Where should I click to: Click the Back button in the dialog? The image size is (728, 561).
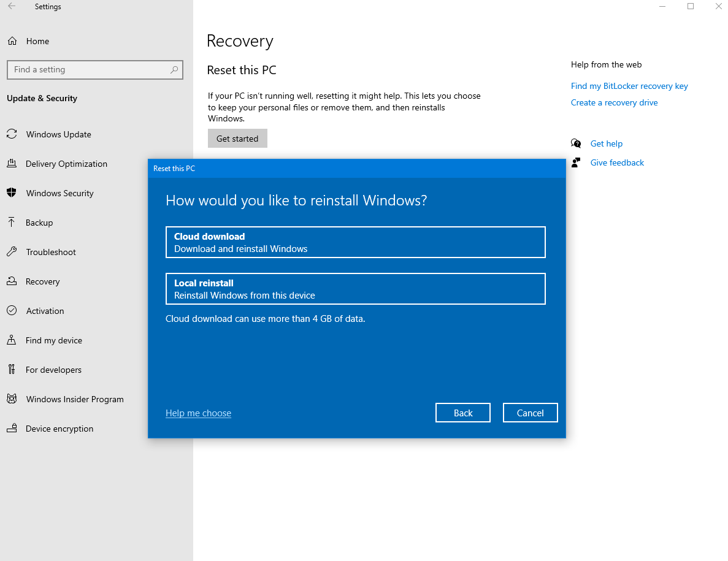pos(463,412)
